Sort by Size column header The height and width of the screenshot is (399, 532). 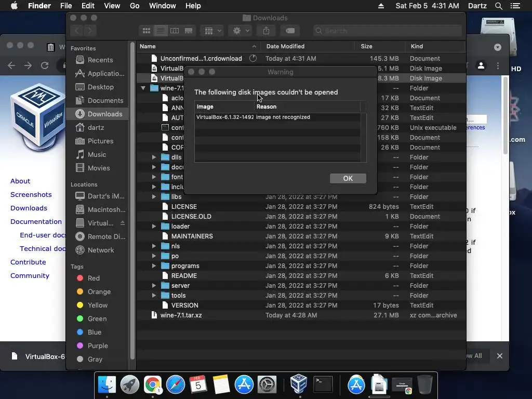point(380,46)
